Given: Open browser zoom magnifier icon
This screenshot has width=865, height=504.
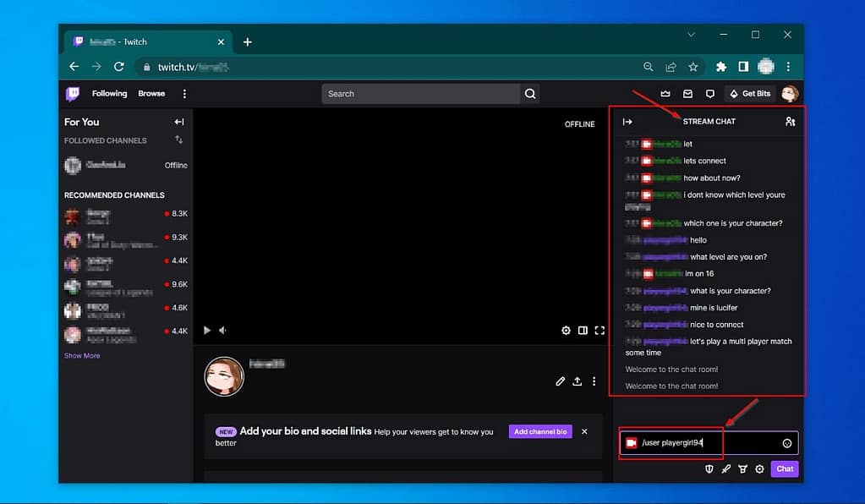Looking at the screenshot, I should tap(649, 67).
